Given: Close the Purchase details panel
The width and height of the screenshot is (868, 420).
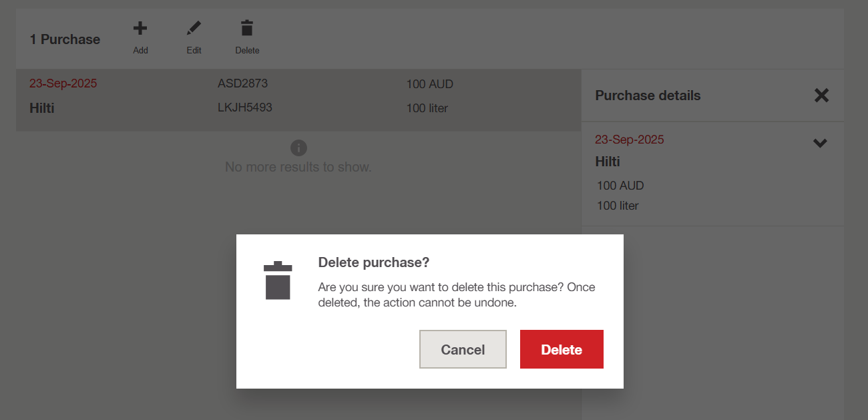Looking at the screenshot, I should [821, 95].
